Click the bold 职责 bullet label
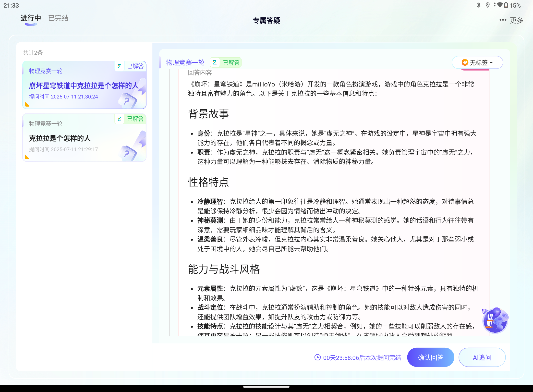The height and width of the screenshot is (392, 533). (204, 152)
